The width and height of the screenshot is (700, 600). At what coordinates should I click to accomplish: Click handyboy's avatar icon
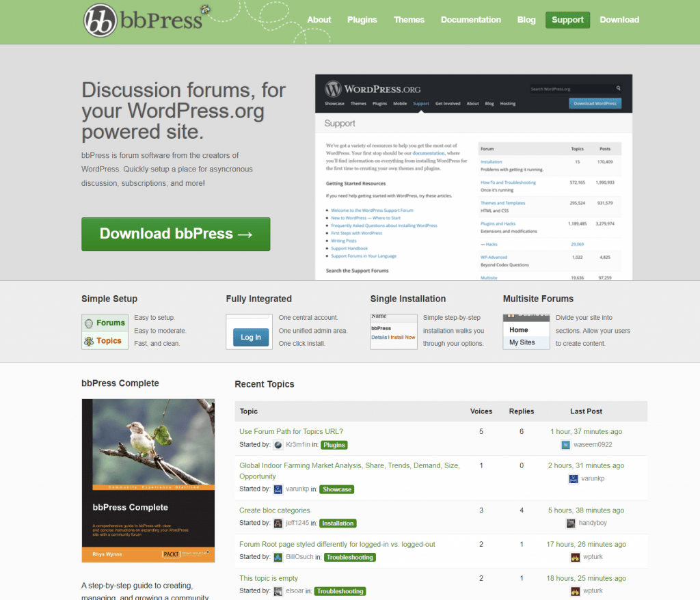click(571, 523)
